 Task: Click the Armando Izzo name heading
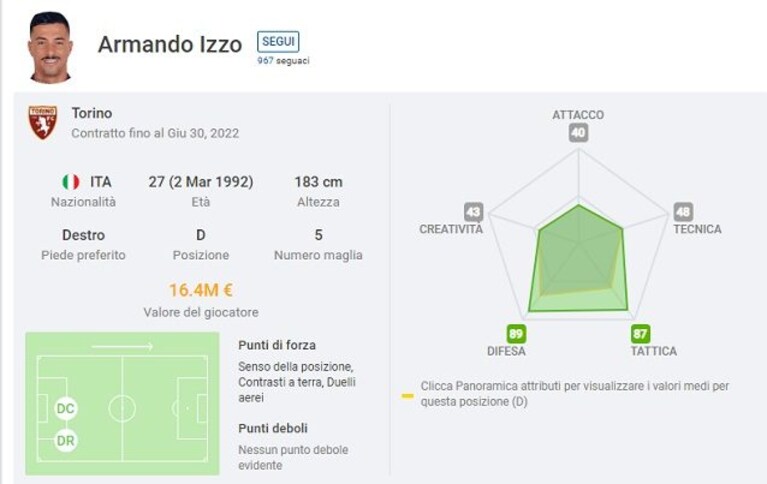170,45
